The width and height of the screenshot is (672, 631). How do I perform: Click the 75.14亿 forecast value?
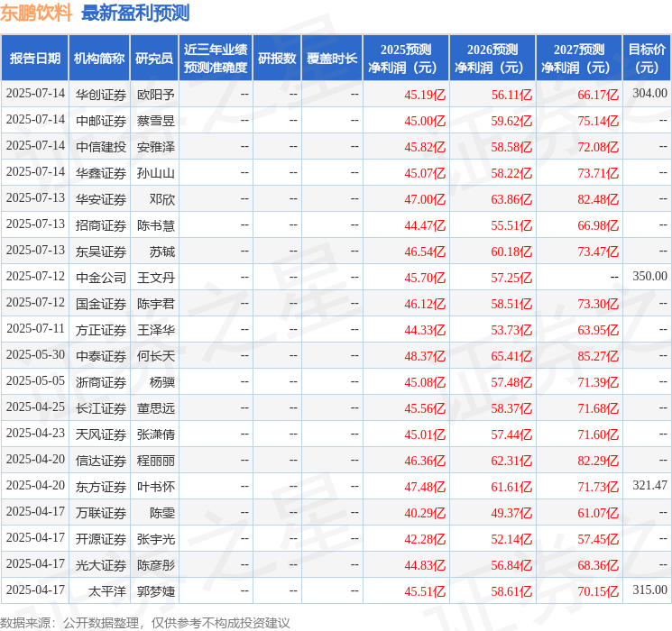coord(598,121)
